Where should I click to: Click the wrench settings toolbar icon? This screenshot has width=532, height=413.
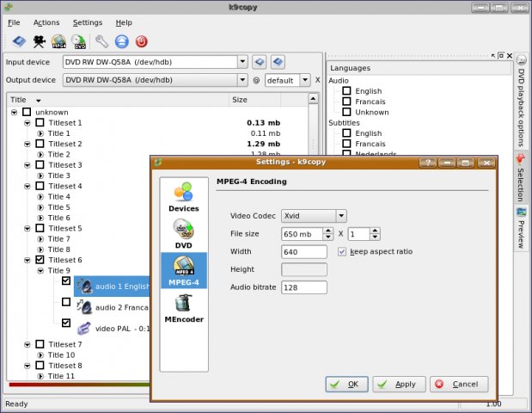point(101,40)
